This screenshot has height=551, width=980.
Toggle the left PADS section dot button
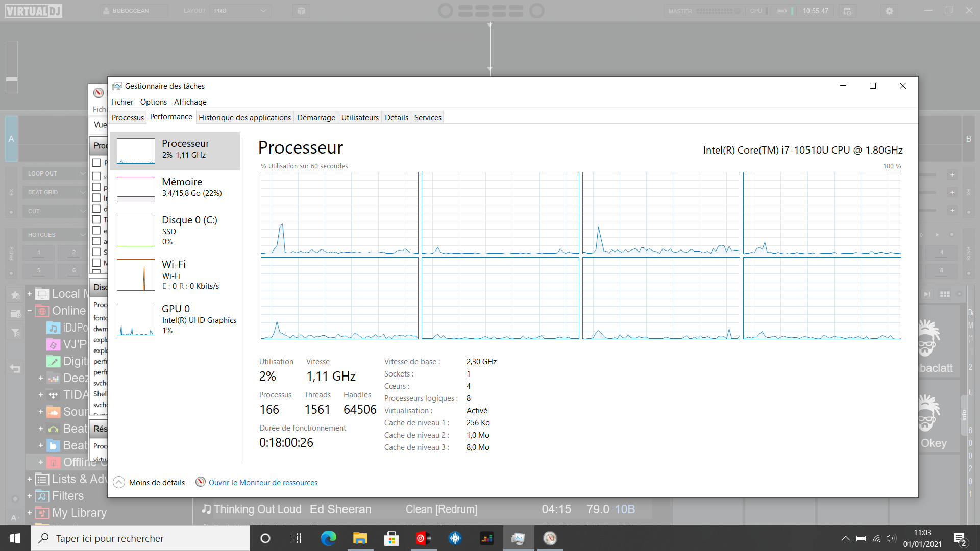point(11,273)
